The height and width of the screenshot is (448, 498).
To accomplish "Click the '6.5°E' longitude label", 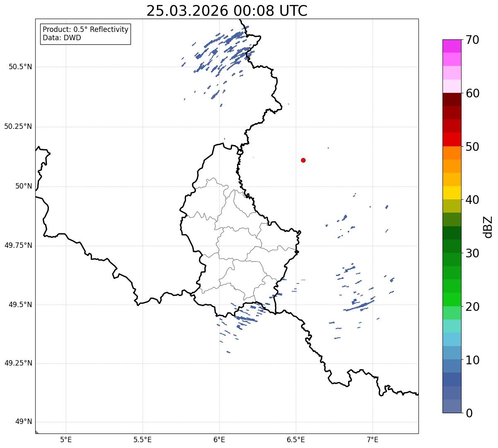I will click(x=296, y=440).
